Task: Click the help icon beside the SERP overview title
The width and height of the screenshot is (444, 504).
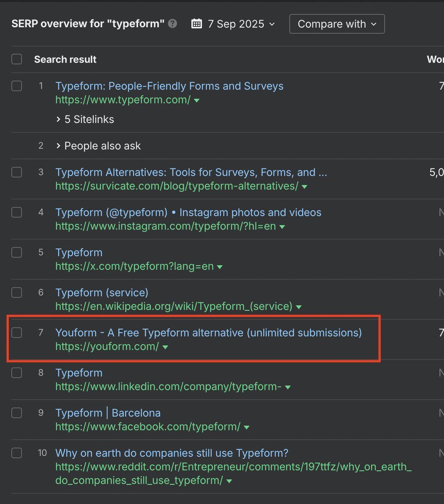Action: coord(172,24)
